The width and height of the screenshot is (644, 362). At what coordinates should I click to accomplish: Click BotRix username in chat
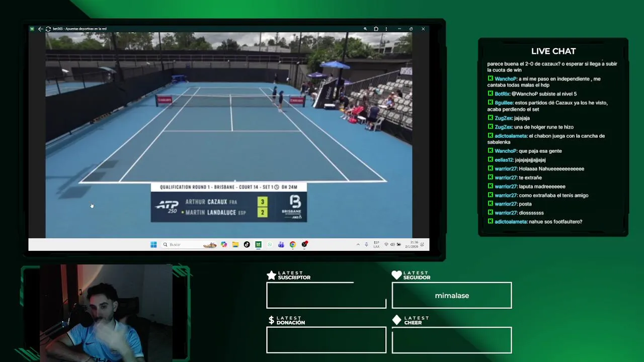click(x=503, y=94)
